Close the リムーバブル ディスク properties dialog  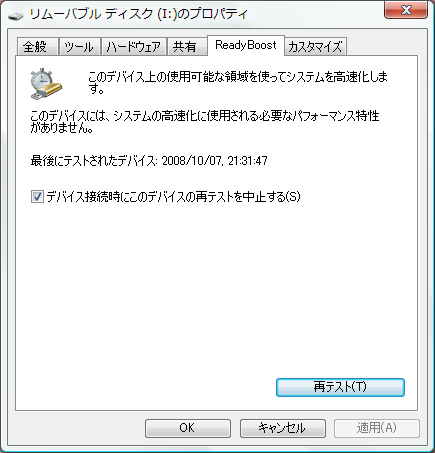(x=406, y=10)
